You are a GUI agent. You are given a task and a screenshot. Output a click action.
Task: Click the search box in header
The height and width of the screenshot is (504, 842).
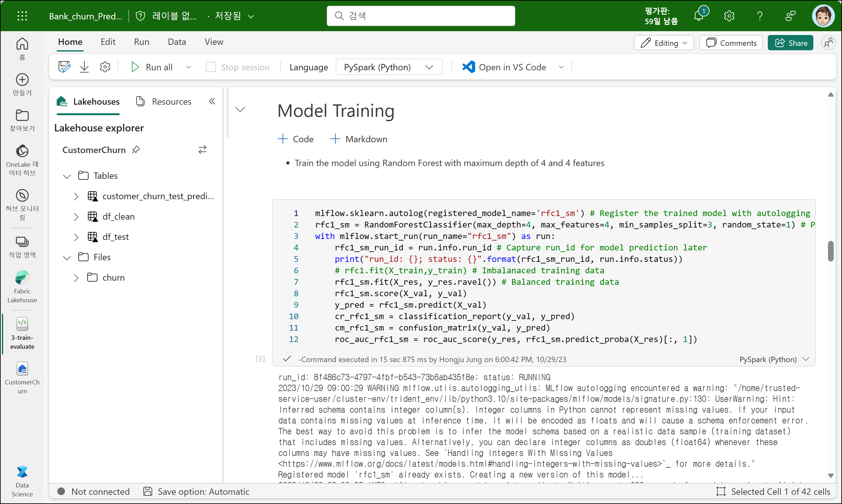(x=421, y=16)
